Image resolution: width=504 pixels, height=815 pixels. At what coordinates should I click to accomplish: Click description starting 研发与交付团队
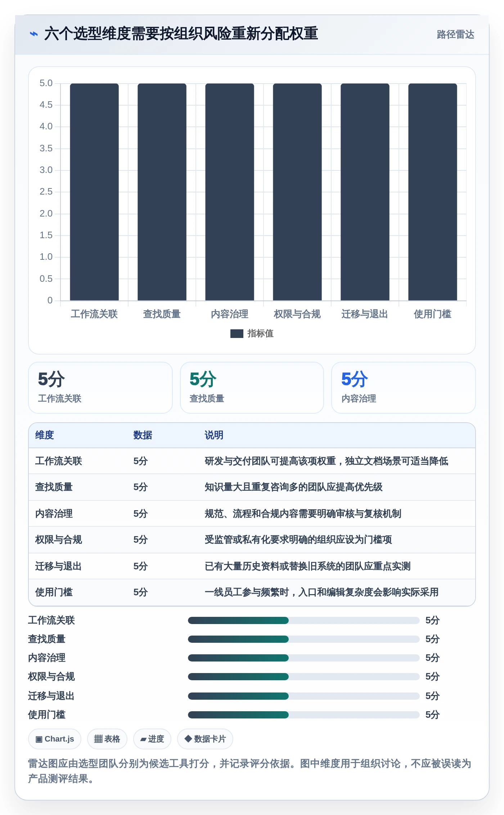327,461
